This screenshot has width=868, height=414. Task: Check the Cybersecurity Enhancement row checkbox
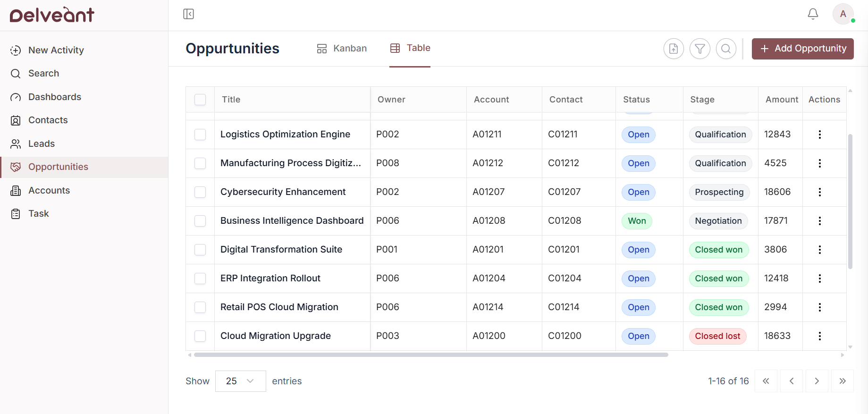(200, 192)
